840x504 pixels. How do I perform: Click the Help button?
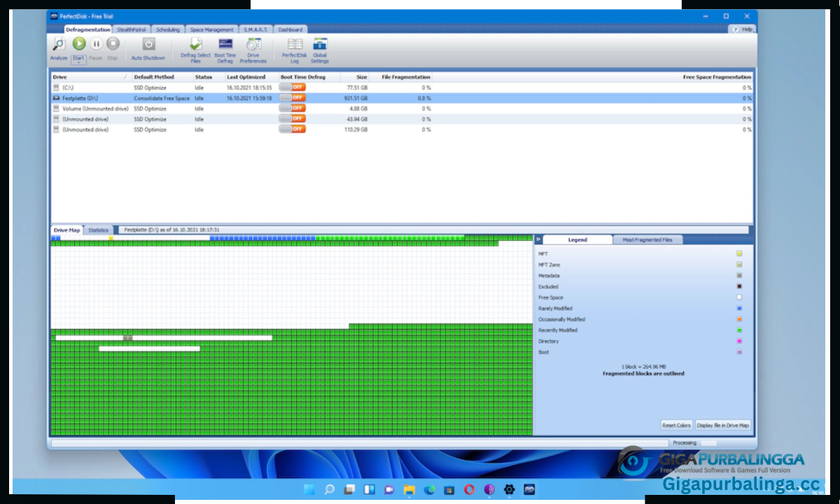click(743, 29)
